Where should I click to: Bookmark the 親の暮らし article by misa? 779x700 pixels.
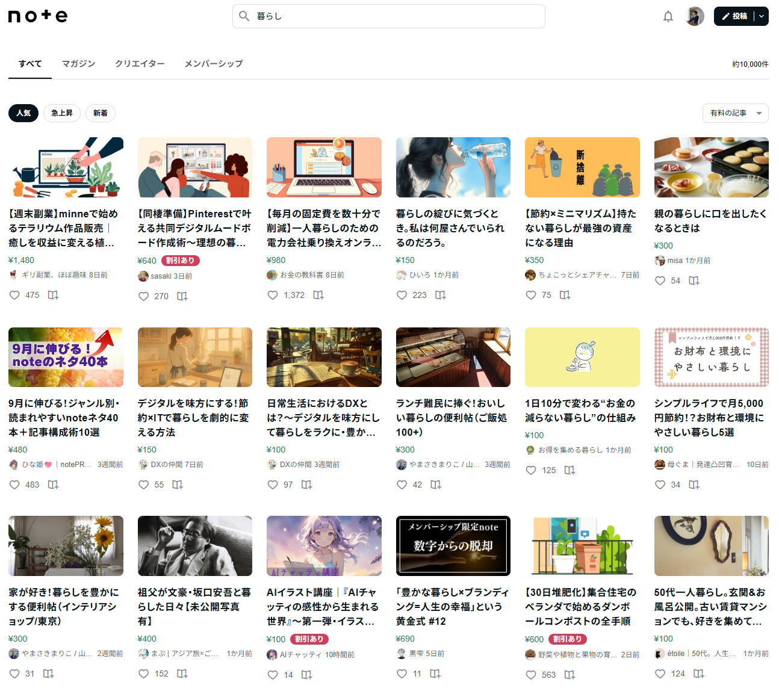pyautogui.click(x=694, y=280)
